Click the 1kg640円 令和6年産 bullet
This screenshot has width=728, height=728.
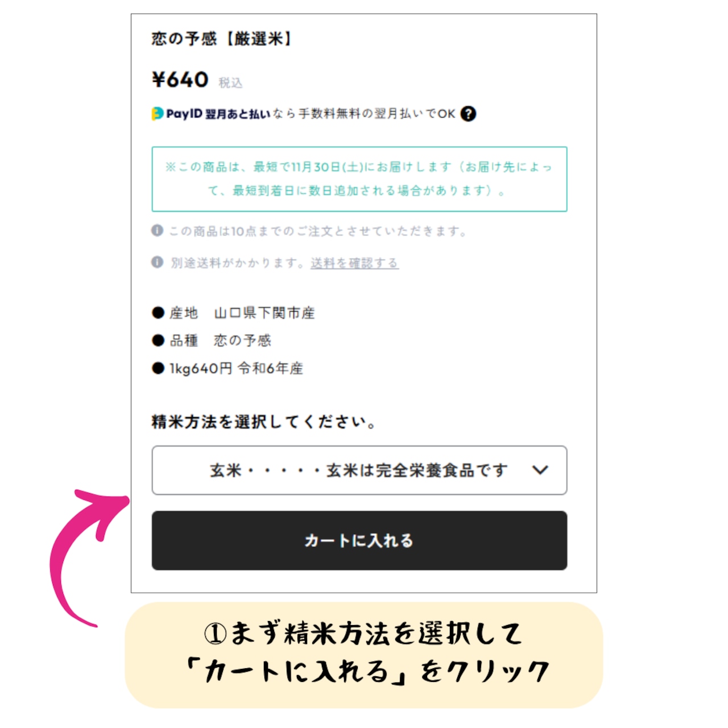227,368
